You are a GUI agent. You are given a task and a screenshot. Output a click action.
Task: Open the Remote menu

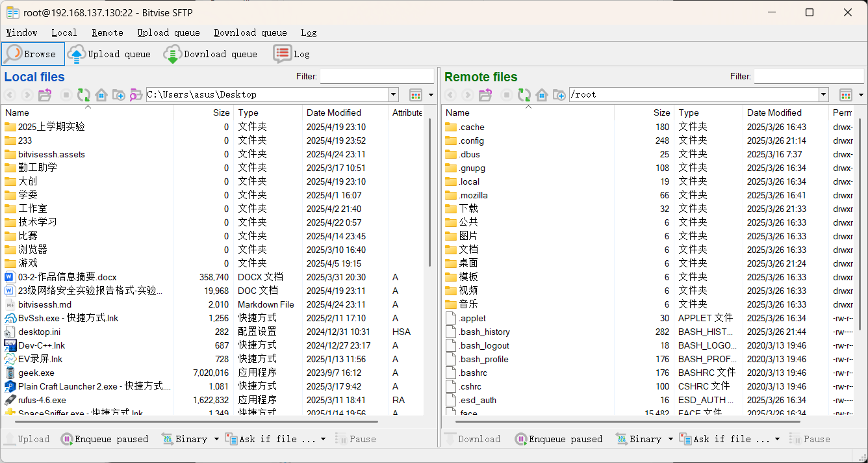pyautogui.click(x=107, y=33)
